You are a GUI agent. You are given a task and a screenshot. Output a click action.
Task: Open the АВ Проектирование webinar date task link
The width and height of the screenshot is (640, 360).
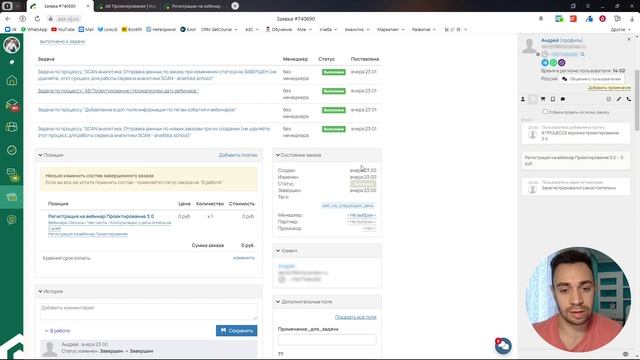(118, 91)
